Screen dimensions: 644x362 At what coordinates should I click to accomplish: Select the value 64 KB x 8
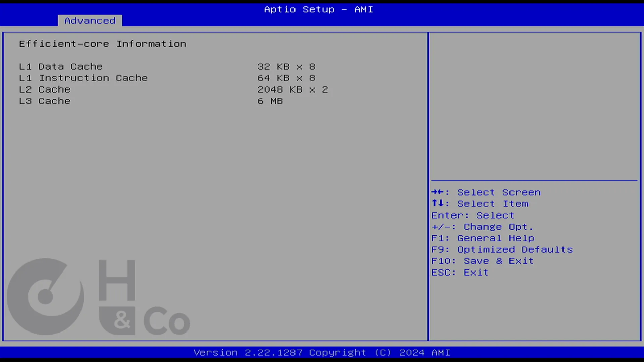286,78
